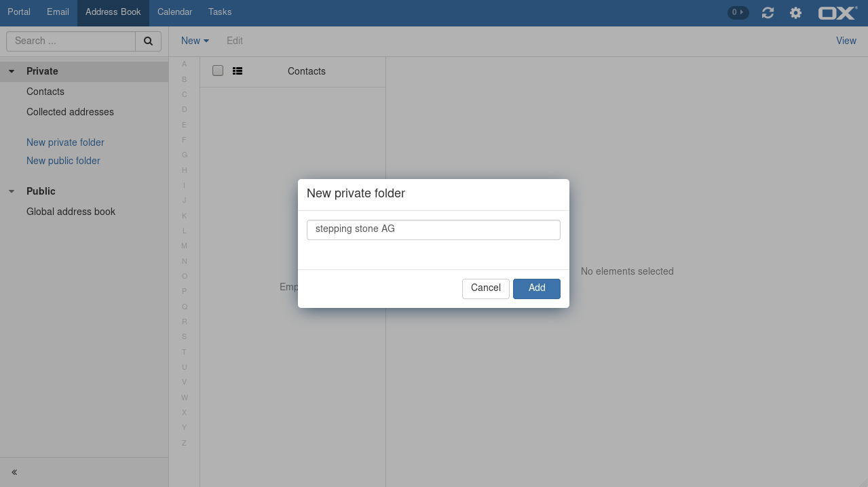Cancel the new private folder dialog
Screen dimensions: 868x487
pos(485,288)
